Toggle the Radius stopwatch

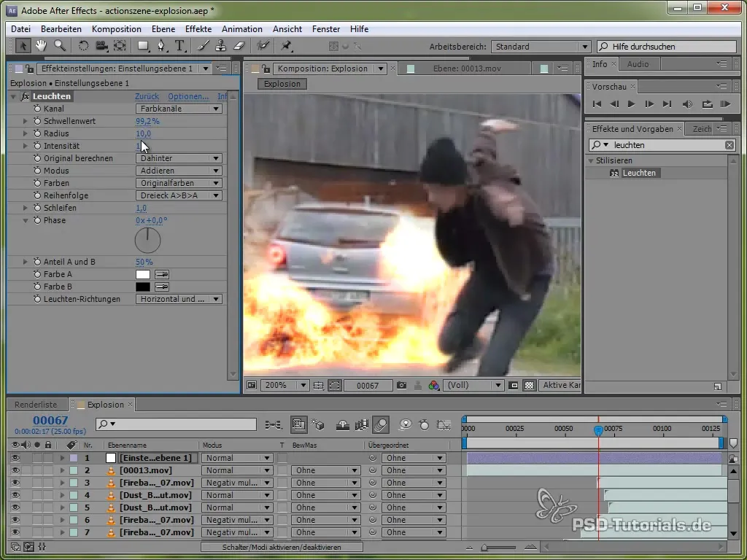37,134
